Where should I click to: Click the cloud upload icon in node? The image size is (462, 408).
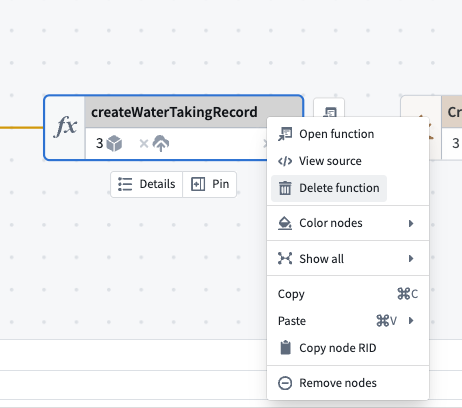(x=161, y=143)
